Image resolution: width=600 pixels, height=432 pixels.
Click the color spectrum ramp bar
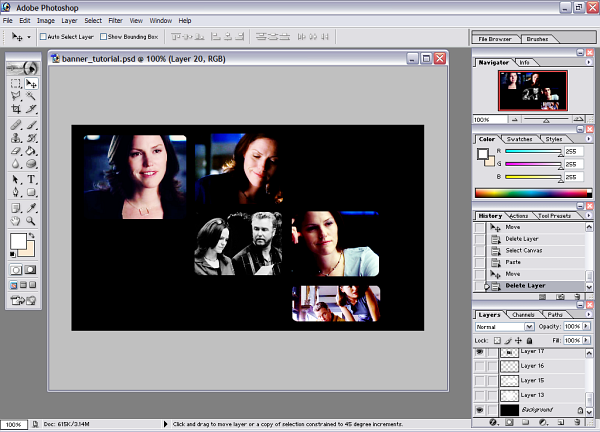[533, 193]
